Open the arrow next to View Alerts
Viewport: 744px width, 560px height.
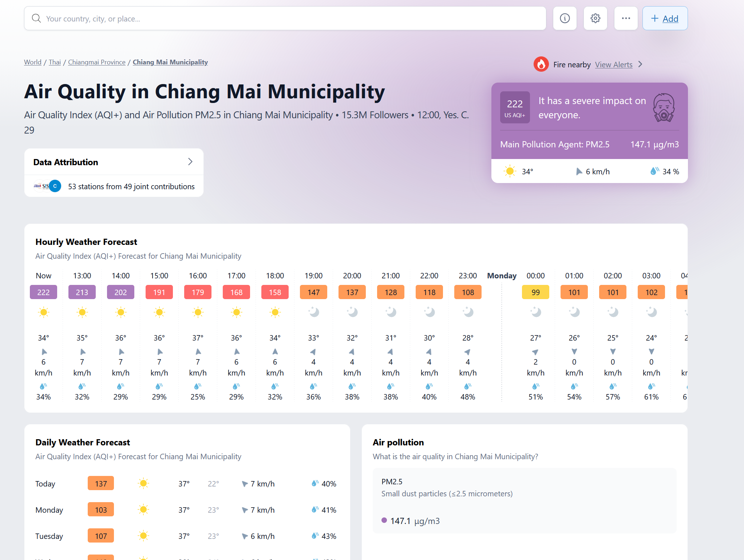click(641, 64)
